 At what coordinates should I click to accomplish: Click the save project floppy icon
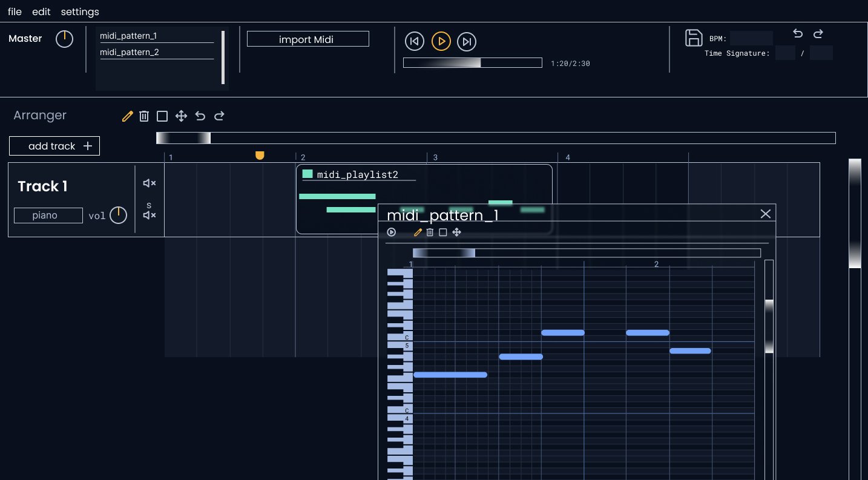(x=693, y=38)
